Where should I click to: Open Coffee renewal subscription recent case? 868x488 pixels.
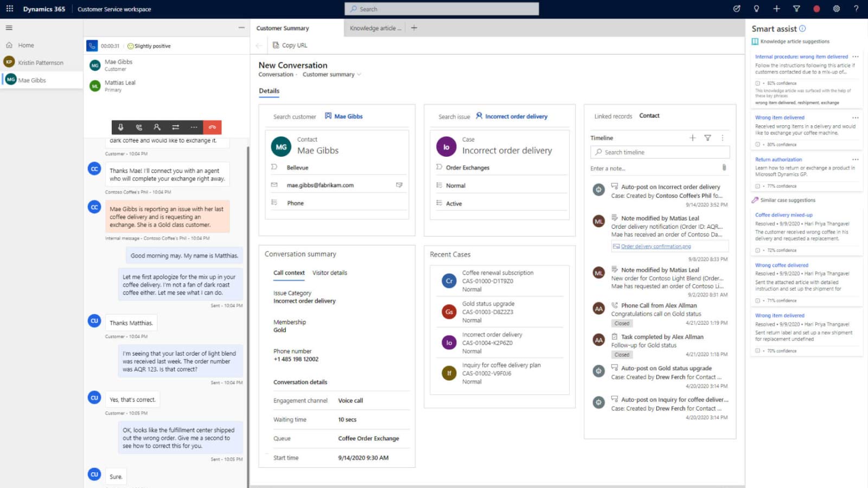[499, 281]
